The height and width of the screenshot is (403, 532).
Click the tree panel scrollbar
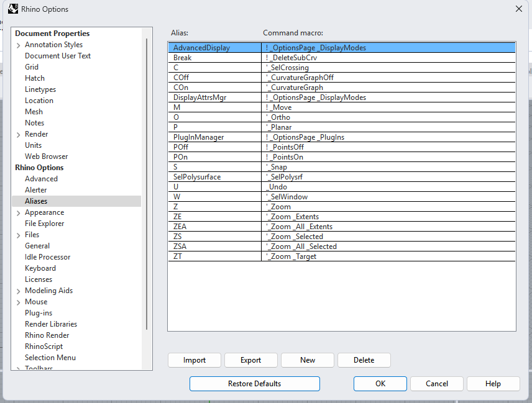pos(147,186)
